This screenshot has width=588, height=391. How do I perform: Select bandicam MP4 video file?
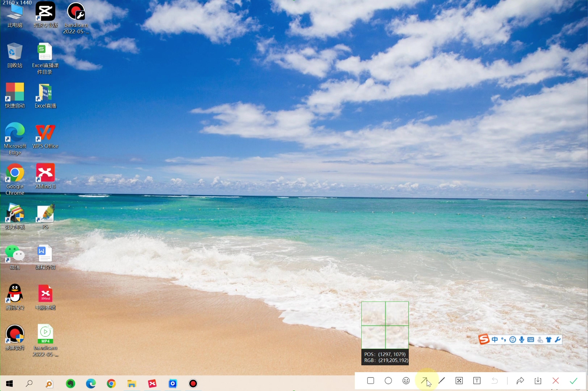(45, 341)
